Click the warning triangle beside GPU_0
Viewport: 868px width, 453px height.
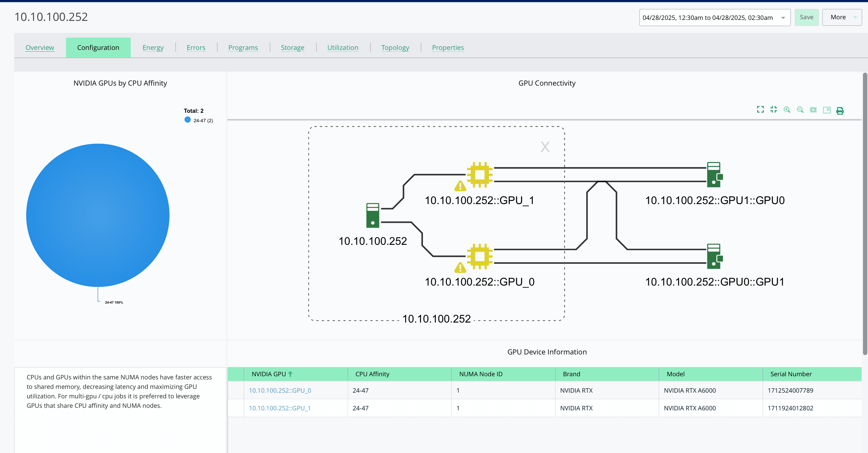click(460, 268)
